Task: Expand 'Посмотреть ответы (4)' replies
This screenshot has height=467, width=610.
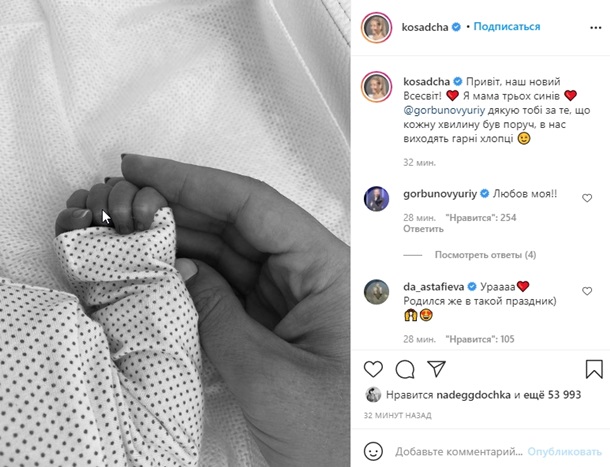Action: 485,255
